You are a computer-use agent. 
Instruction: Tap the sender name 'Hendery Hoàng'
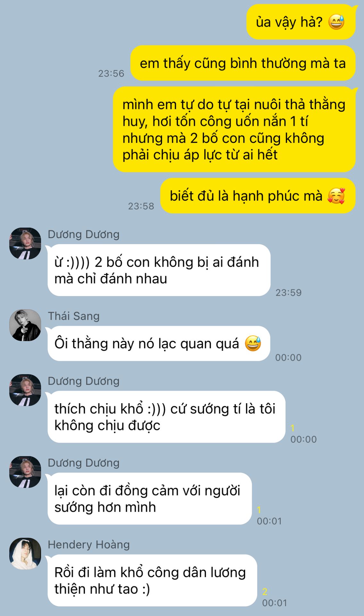(x=89, y=544)
